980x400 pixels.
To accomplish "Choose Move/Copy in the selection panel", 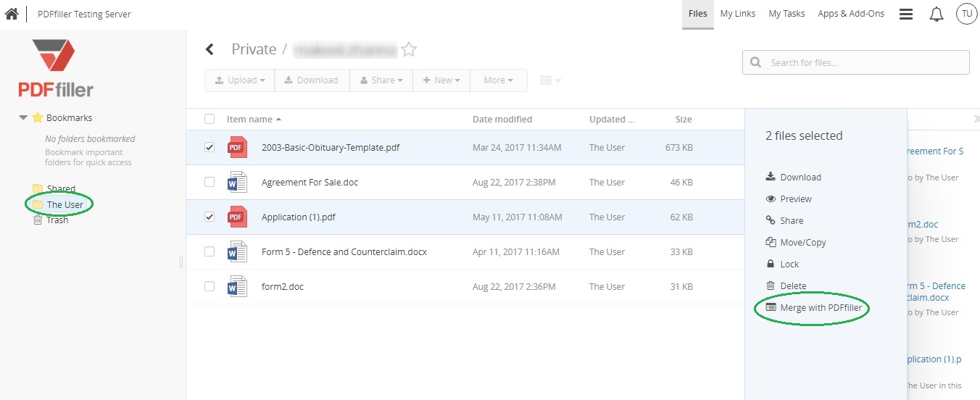I will pos(796,242).
